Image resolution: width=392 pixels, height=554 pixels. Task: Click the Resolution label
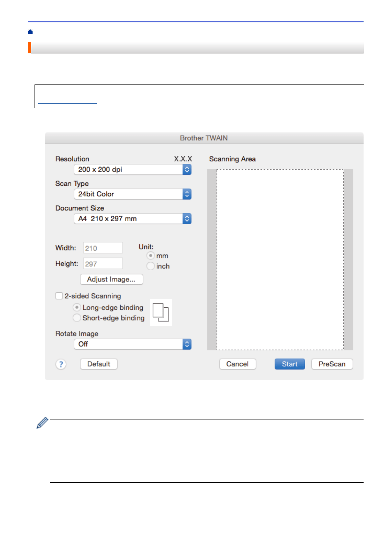coord(72,159)
